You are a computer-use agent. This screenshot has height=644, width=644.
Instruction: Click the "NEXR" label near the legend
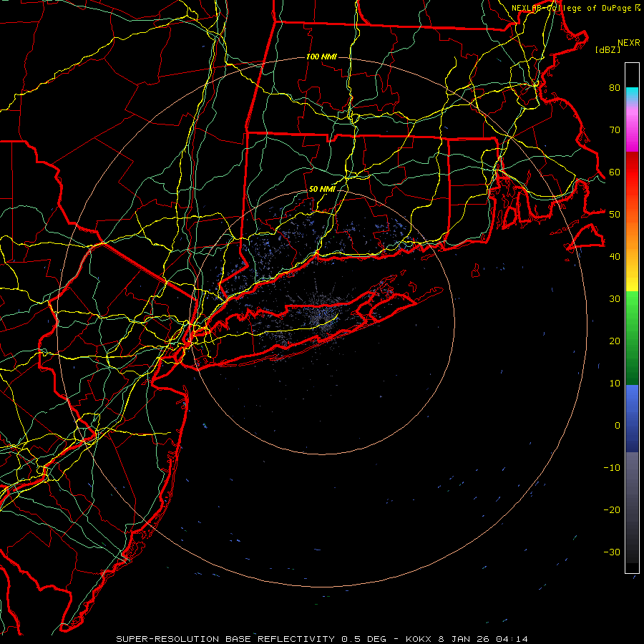[x=629, y=43]
